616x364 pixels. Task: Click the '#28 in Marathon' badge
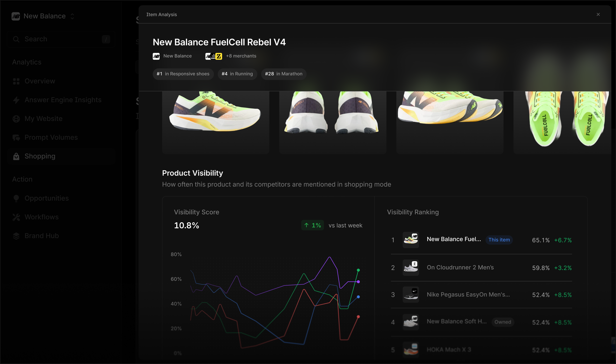pos(283,74)
